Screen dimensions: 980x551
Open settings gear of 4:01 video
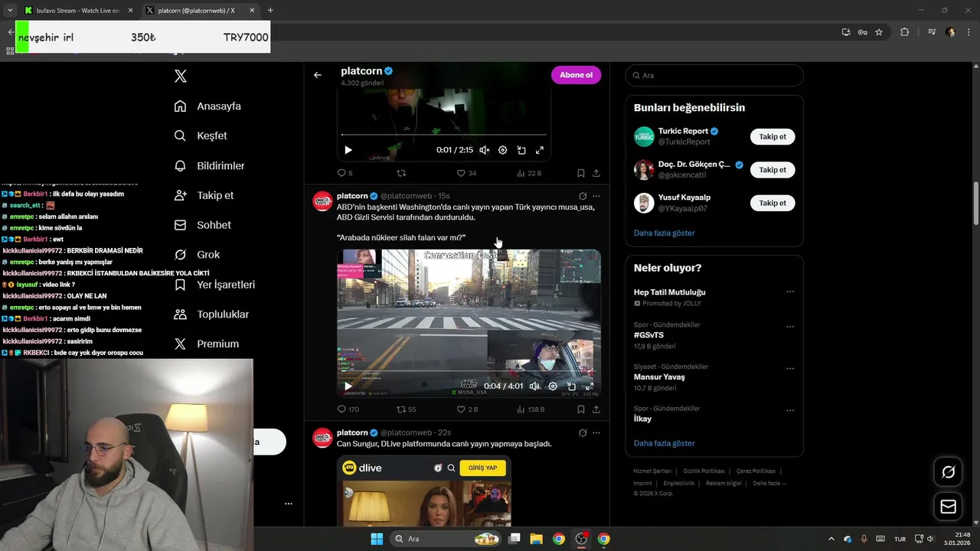(x=553, y=386)
